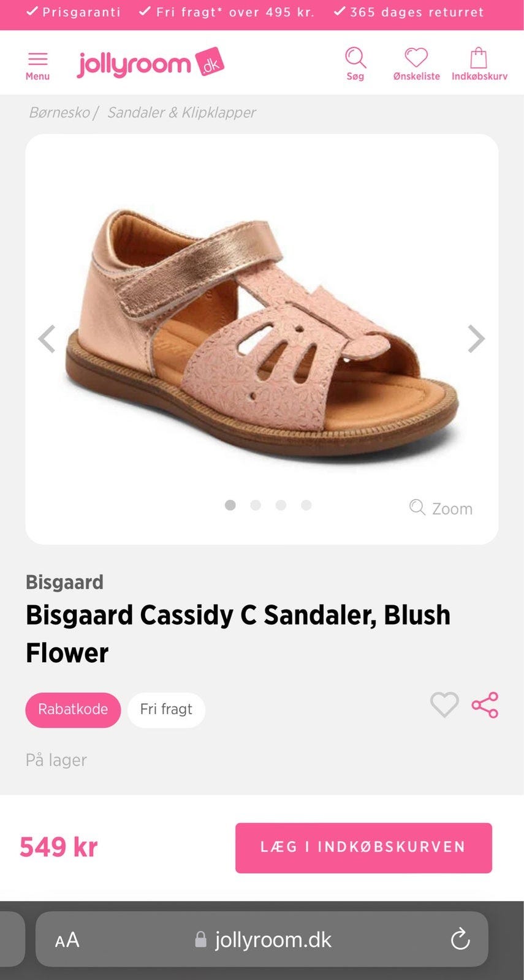Open the Børnesko breadcrumb link
524x980 pixels.
click(x=59, y=113)
